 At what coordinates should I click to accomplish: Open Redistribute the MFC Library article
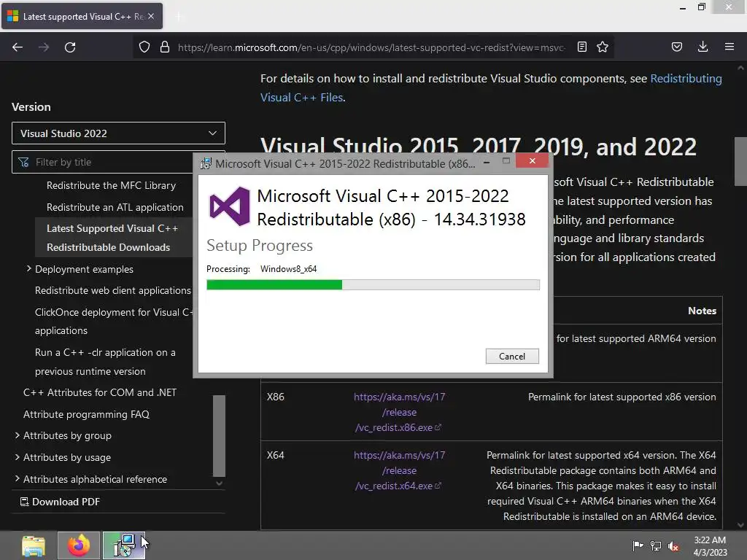click(111, 185)
